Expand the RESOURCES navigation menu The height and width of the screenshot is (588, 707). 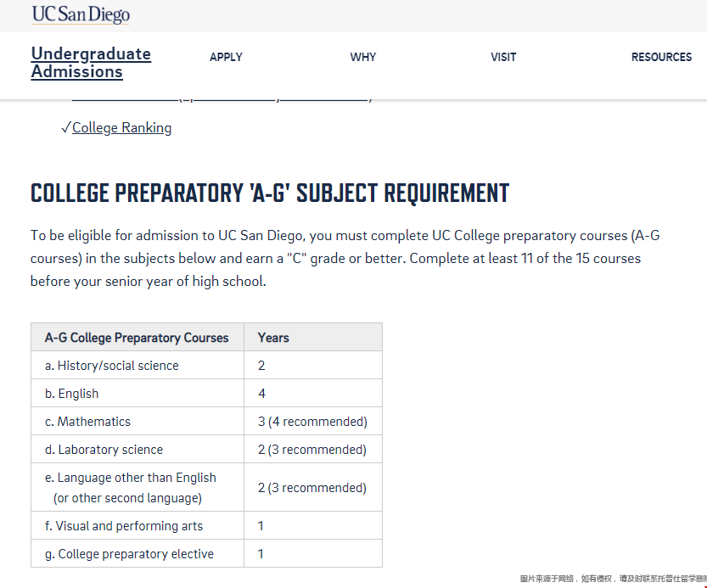pyautogui.click(x=661, y=57)
